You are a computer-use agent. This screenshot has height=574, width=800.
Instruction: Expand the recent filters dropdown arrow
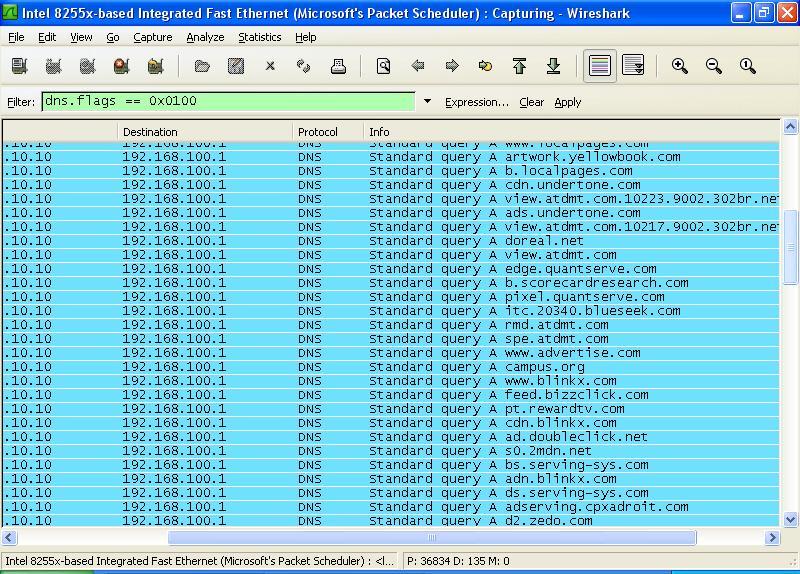click(428, 102)
